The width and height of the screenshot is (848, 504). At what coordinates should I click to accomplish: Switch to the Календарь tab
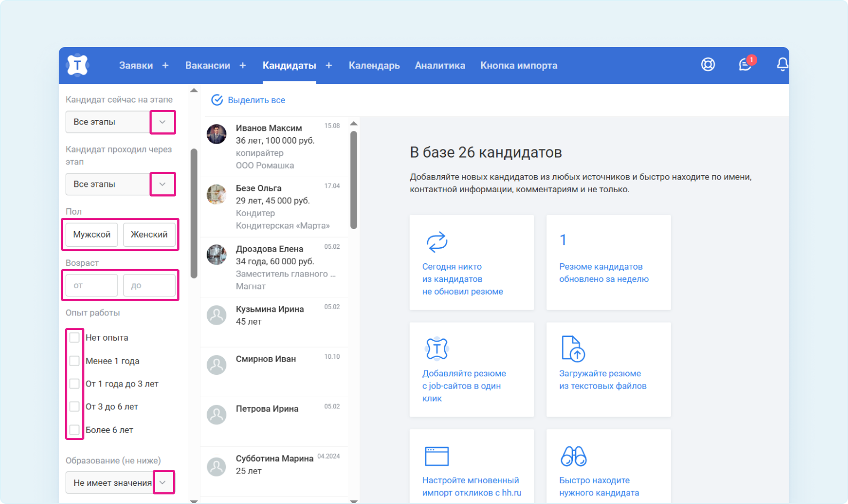[374, 65]
